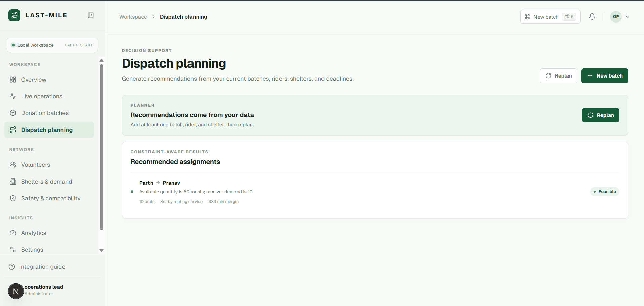
Task: Click the Dispatch planning route icon
Action: 13,130
